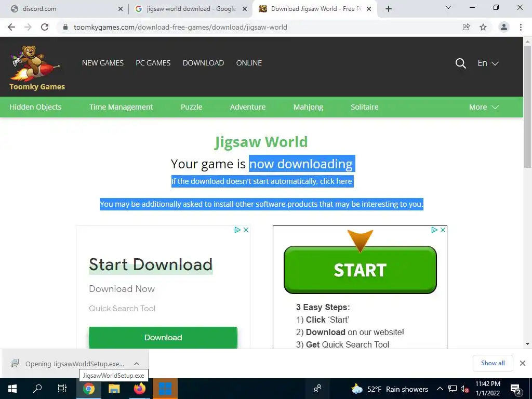This screenshot has height=399, width=532.
Task: Select Solitaire category
Action: tap(364, 107)
